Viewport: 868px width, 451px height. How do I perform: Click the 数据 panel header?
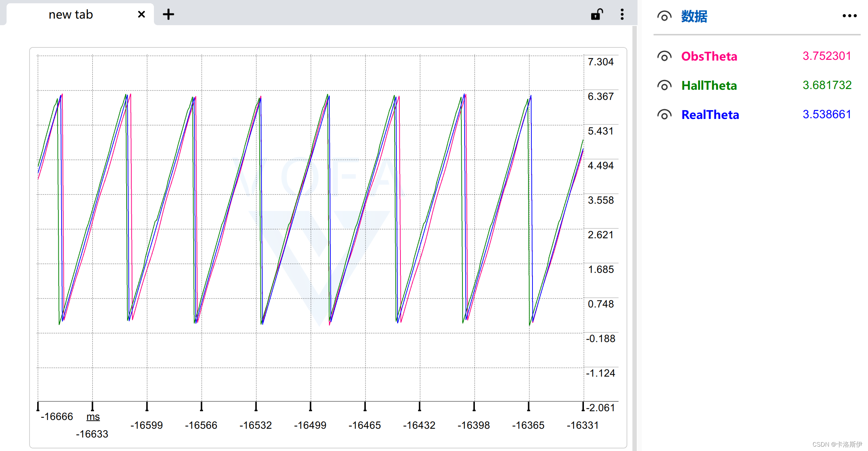694,16
